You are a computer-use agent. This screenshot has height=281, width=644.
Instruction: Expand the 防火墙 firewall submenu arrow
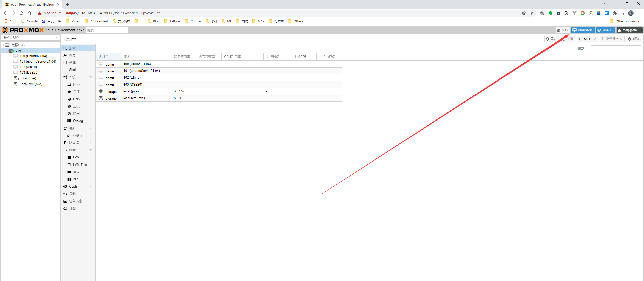(x=91, y=143)
